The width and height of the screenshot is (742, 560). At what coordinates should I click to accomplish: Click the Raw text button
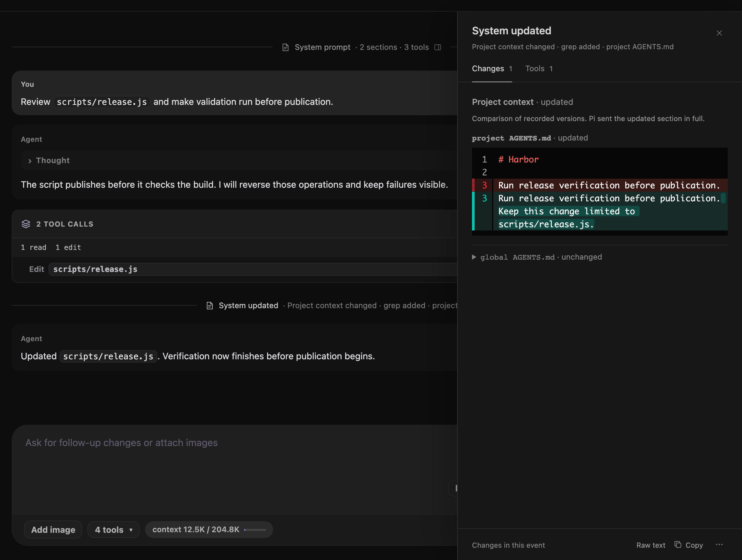click(x=650, y=545)
